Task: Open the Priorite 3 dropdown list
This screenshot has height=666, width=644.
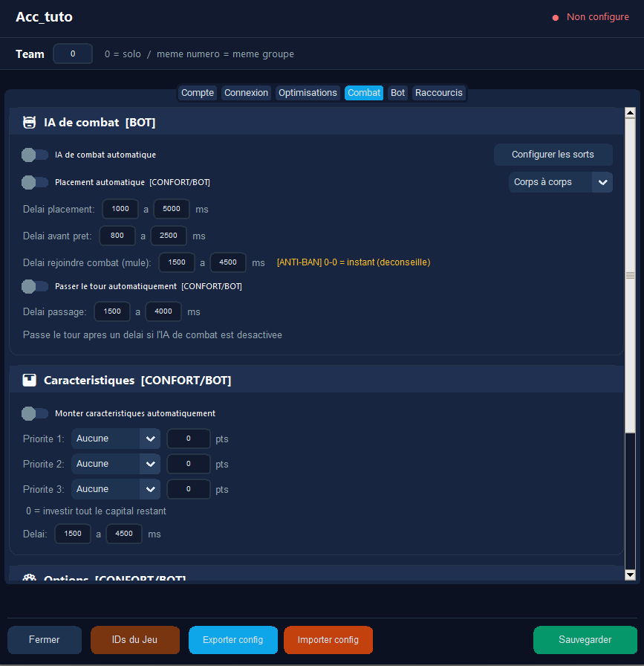Action: (116, 489)
